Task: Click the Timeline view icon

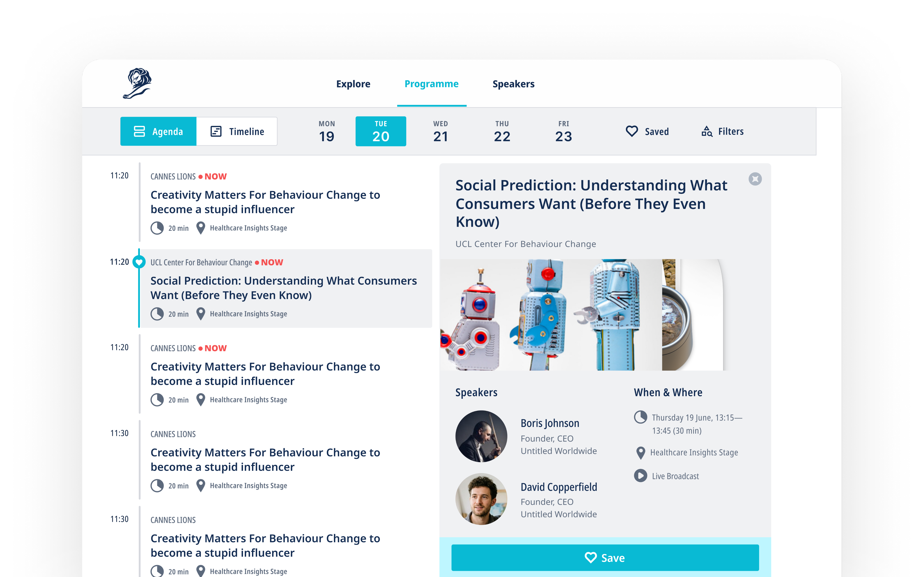Action: pyautogui.click(x=216, y=131)
